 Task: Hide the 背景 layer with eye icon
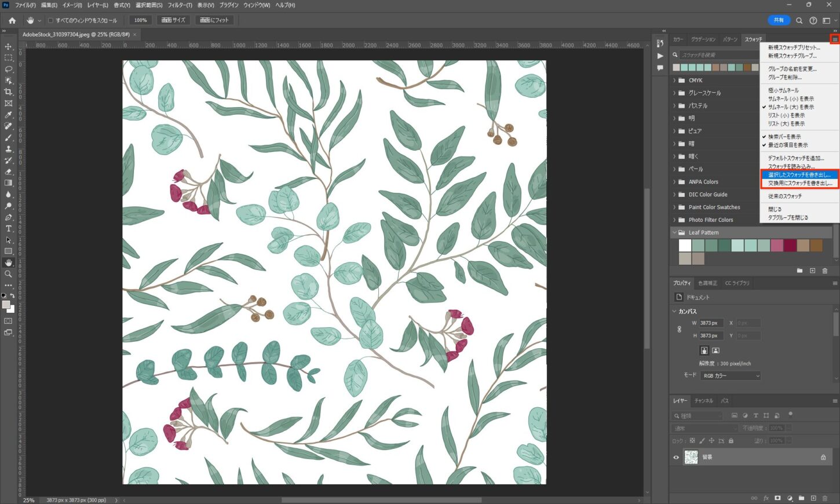click(676, 457)
